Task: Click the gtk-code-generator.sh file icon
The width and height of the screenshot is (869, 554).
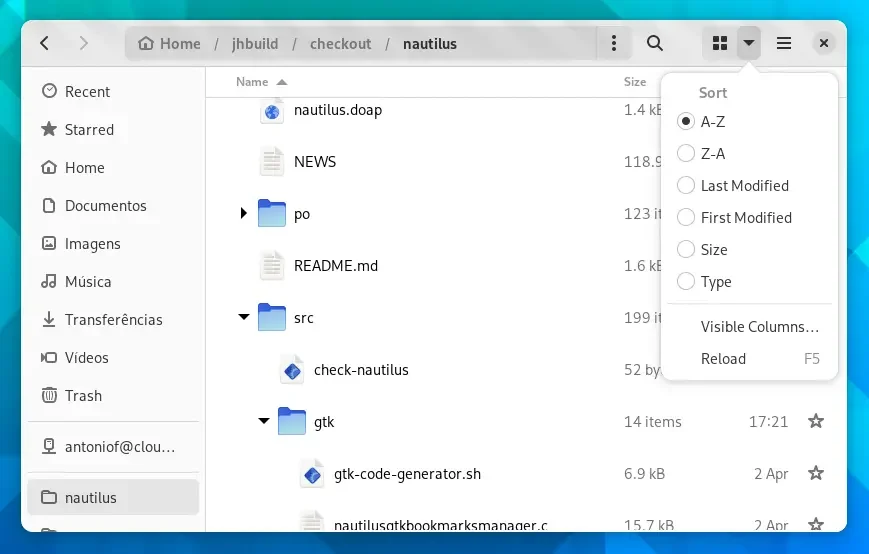Action: [312, 474]
